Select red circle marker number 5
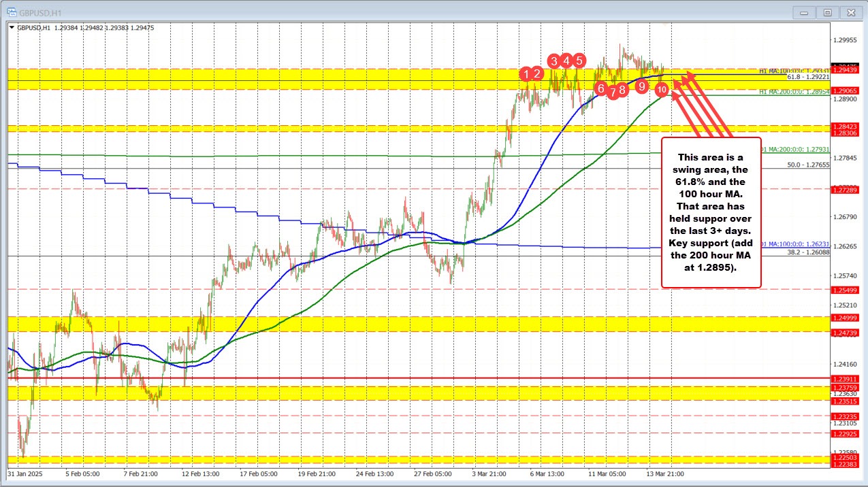Screen dimensions: 868x487 [x=579, y=61]
